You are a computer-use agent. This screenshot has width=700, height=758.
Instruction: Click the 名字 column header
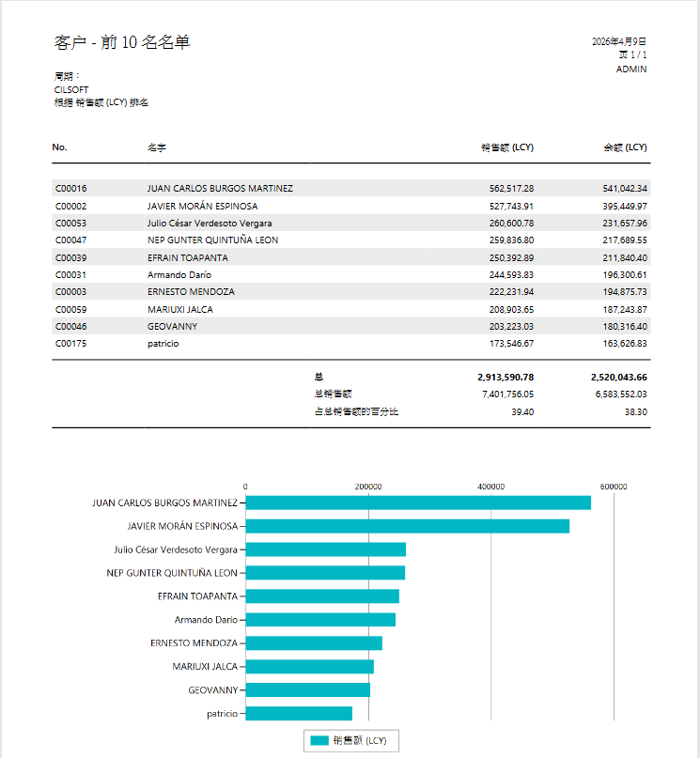point(157,147)
